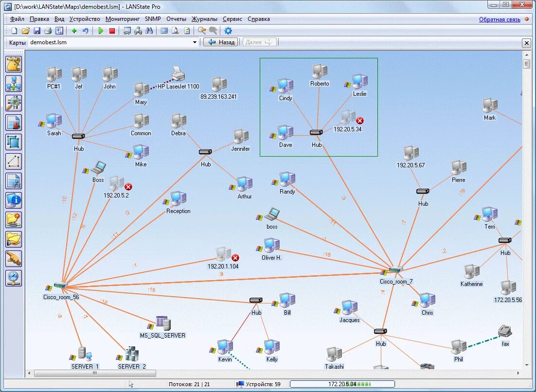The width and height of the screenshot is (536, 392).
Task: Select the HP LaserJet 1100 printer
Action: tap(178, 74)
